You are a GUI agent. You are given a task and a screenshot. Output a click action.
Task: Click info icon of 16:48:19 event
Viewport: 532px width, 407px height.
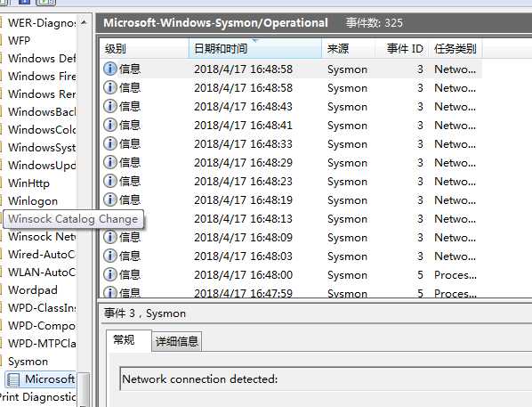click(110, 199)
